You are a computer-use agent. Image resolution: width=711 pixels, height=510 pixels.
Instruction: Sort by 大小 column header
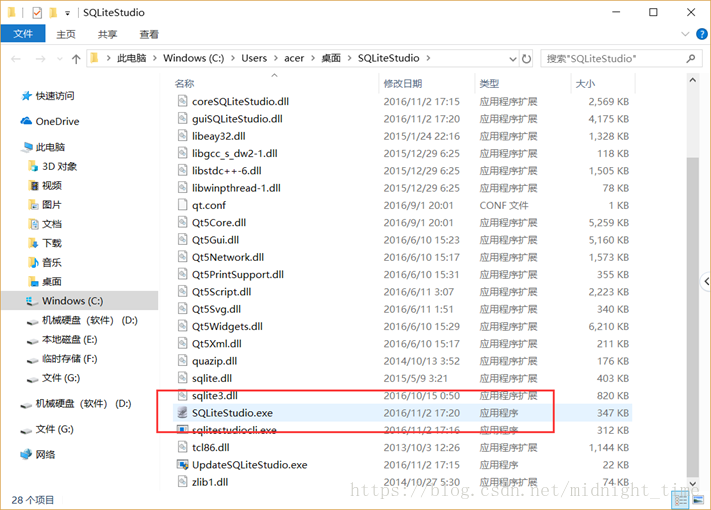pos(585,83)
